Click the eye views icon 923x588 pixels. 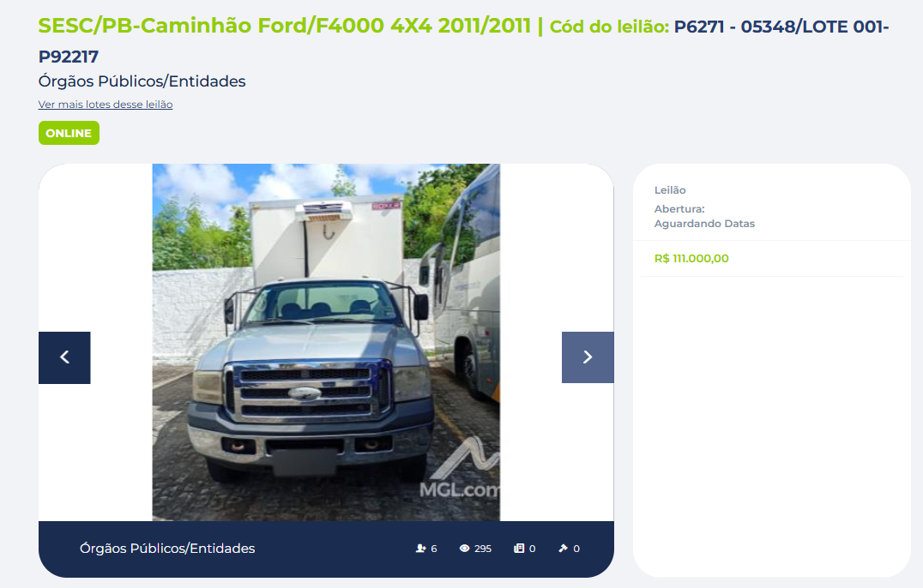464,548
